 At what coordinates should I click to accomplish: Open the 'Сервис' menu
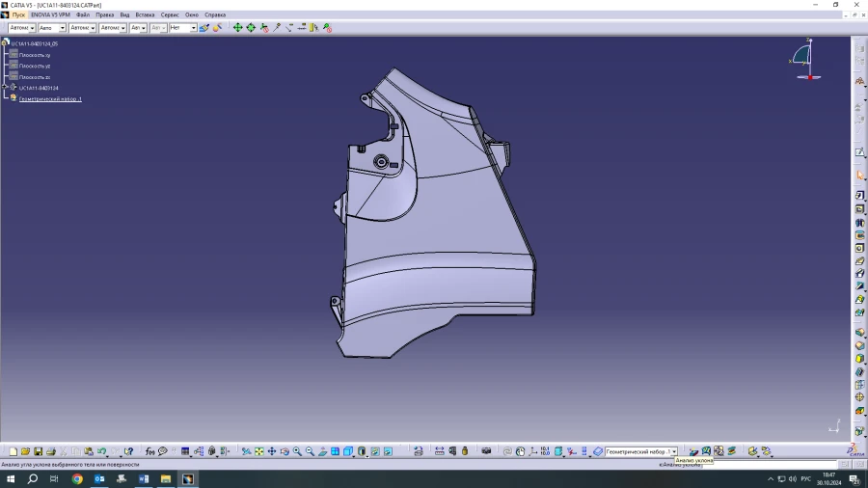point(170,15)
